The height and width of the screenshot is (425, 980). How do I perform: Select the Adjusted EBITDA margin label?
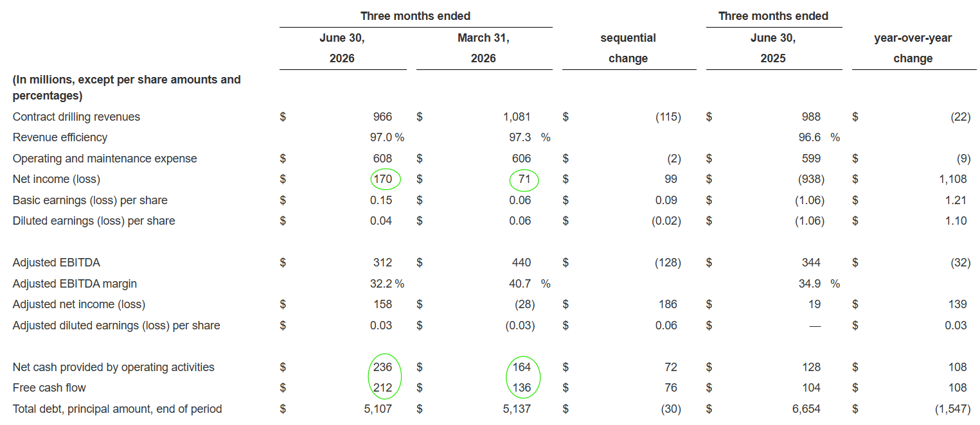(75, 284)
